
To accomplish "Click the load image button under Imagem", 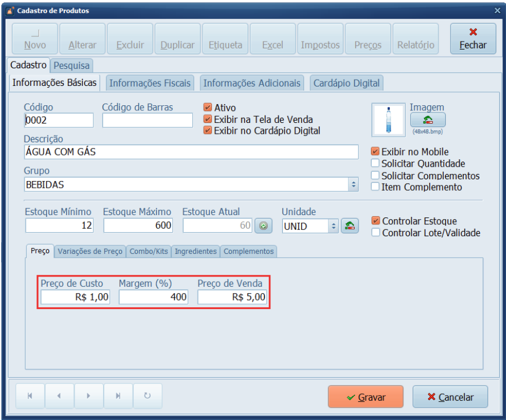I will pos(427,120).
